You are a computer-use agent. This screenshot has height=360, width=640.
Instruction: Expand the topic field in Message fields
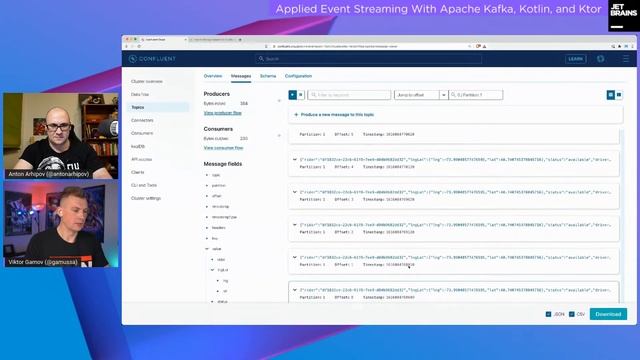tap(207, 175)
